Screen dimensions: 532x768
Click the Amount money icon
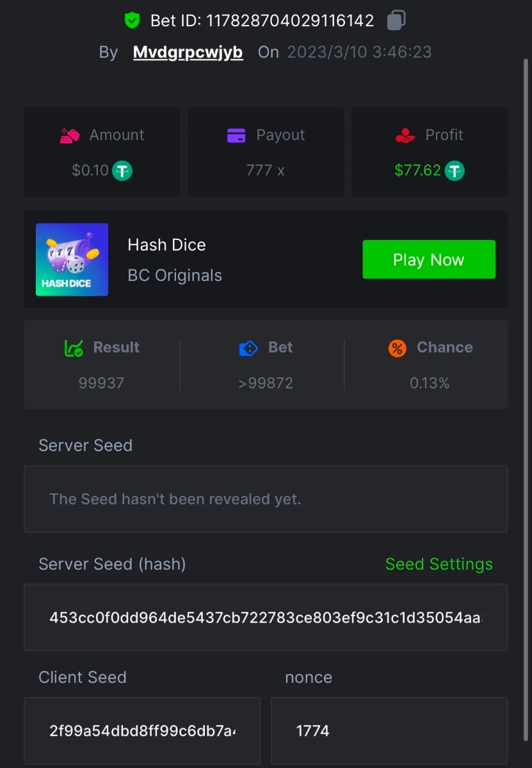click(x=69, y=135)
